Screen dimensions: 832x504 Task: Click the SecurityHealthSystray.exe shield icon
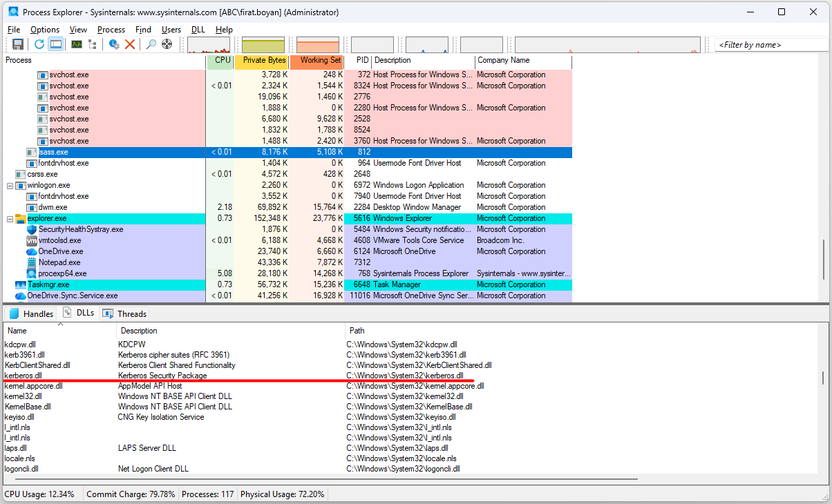(x=32, y=229)
